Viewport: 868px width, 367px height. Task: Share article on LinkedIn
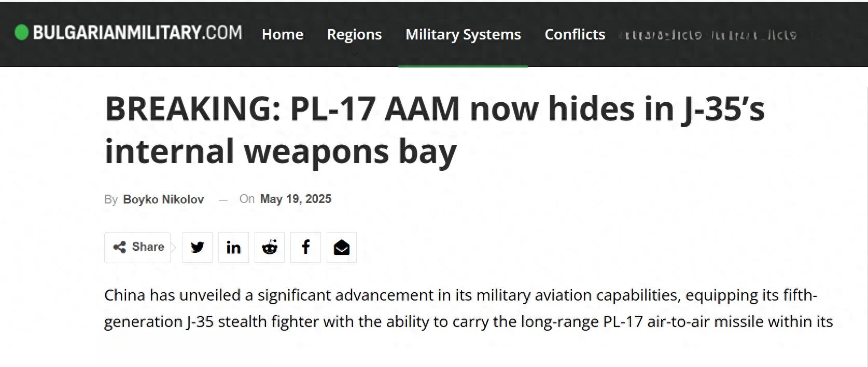point(233,247)
